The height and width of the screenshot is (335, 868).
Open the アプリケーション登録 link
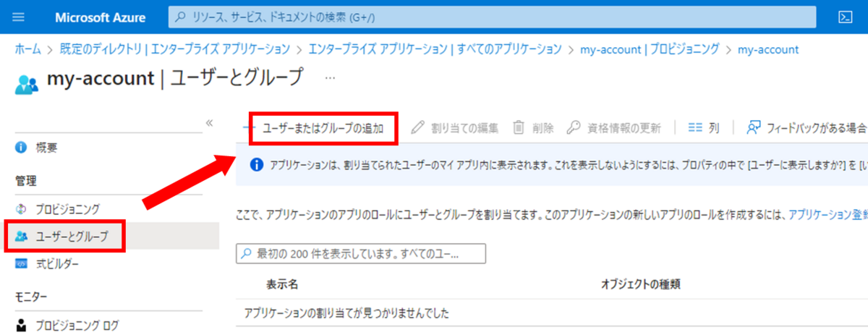(828, 215)
